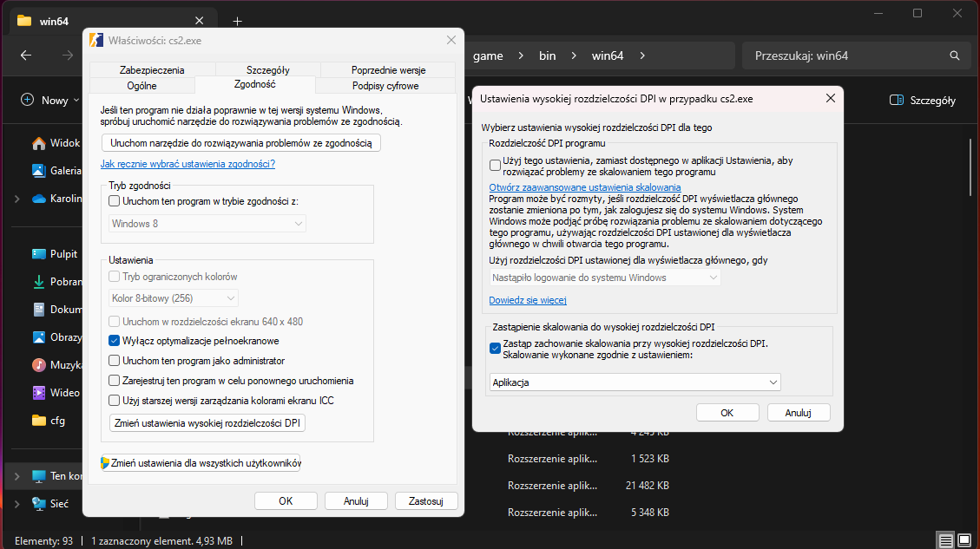Open the Dokumenty icon in sidebar

39,309
